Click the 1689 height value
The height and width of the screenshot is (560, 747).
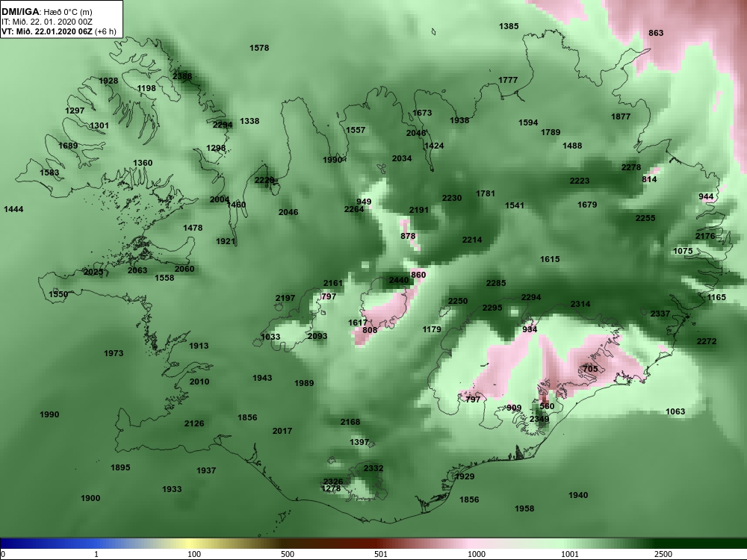coord(68,146)
